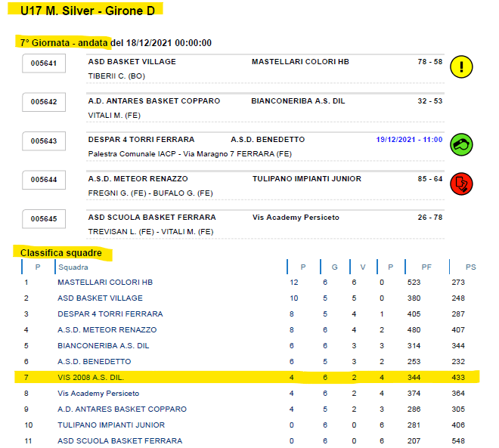Open match number 005642

[x=44, y=102]
